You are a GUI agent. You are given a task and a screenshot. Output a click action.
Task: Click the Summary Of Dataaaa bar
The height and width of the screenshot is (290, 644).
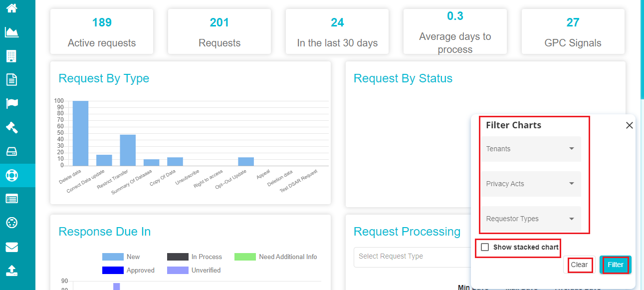[152, 162]
